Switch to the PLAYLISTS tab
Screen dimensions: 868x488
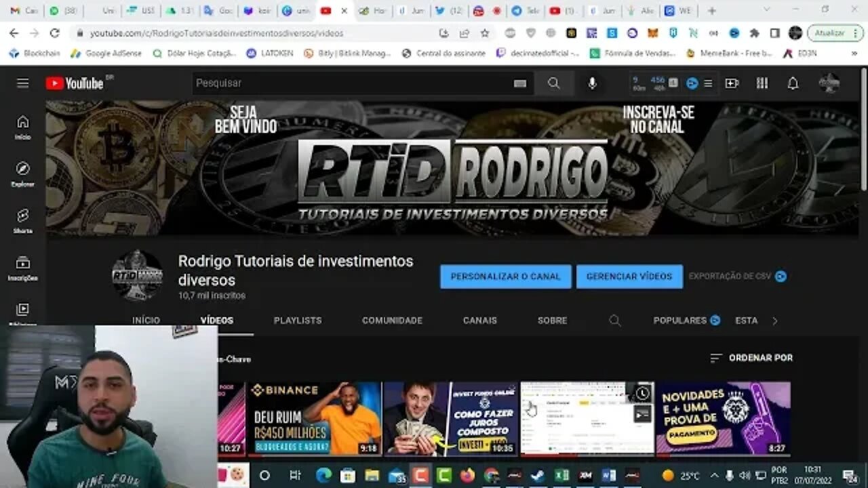pyautogui.click(x=298, y=321)
